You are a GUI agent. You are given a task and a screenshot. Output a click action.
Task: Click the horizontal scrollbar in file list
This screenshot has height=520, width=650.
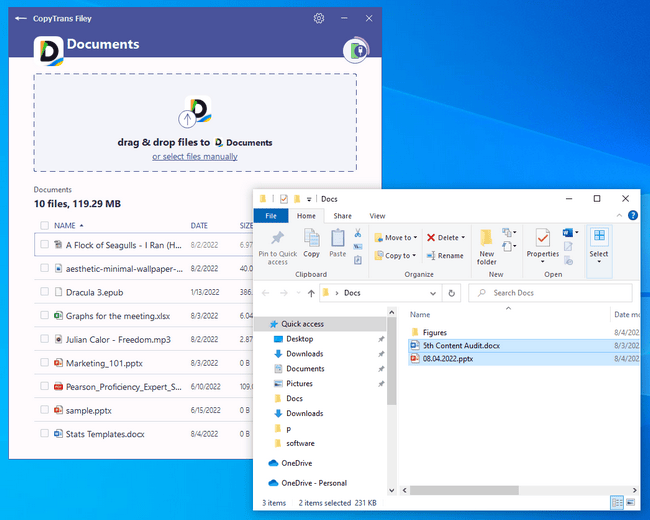[x=464, y=490]
